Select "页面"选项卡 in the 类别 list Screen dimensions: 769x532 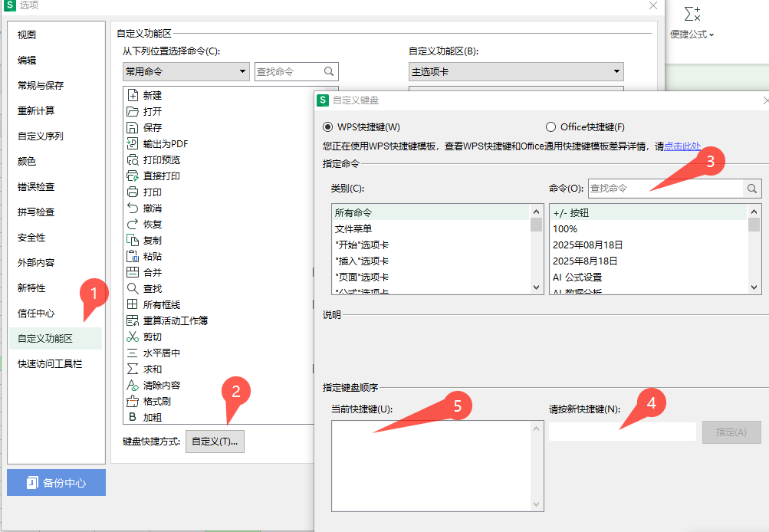(x=431, y=277)
